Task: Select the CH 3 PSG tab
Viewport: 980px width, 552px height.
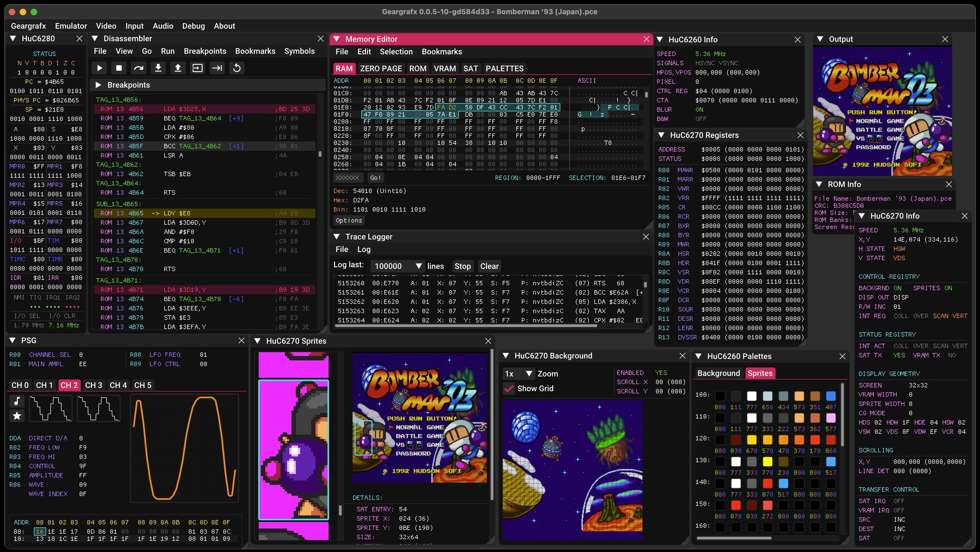Action: click(94, 385)
